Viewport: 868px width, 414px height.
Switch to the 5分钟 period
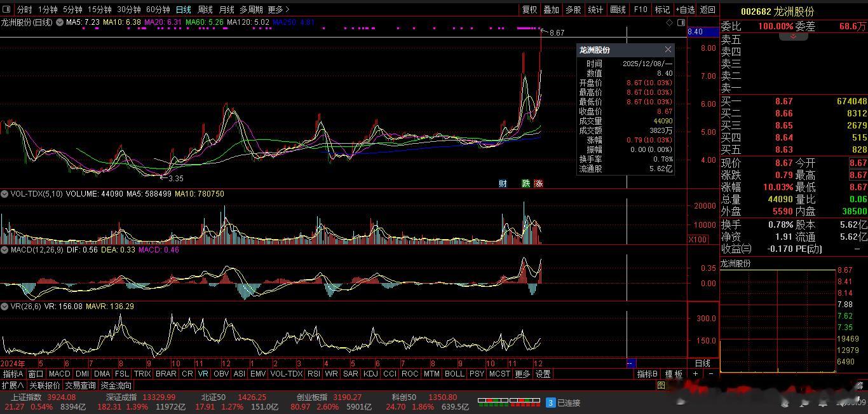click(x=72, y=10)
